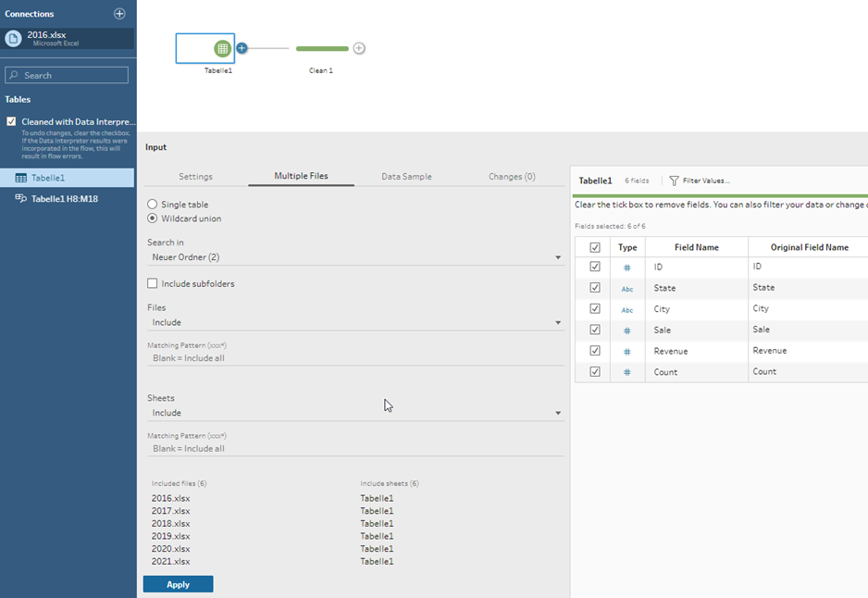Click the Sheets Matching Pattern input field

pyautogui.click(x=355, y=449)
